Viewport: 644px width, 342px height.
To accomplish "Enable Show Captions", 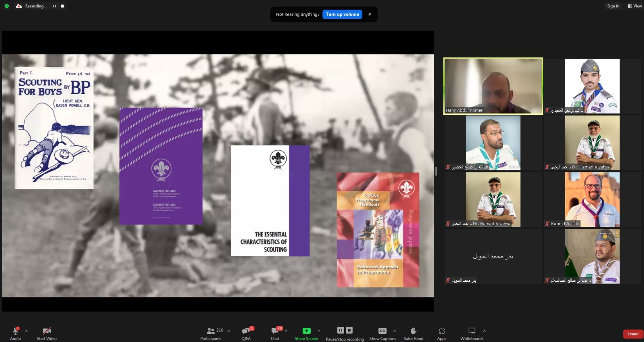I will [x=382, y=333].
